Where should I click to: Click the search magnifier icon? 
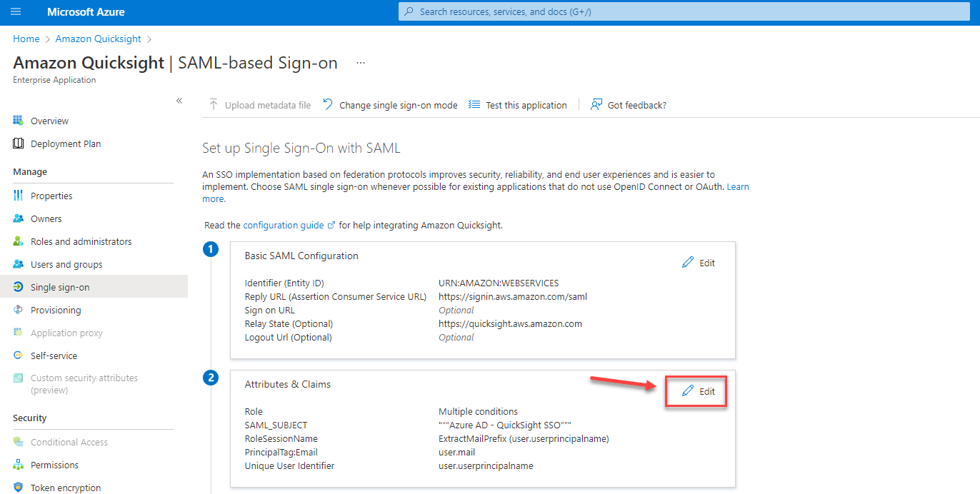[409, 12]
